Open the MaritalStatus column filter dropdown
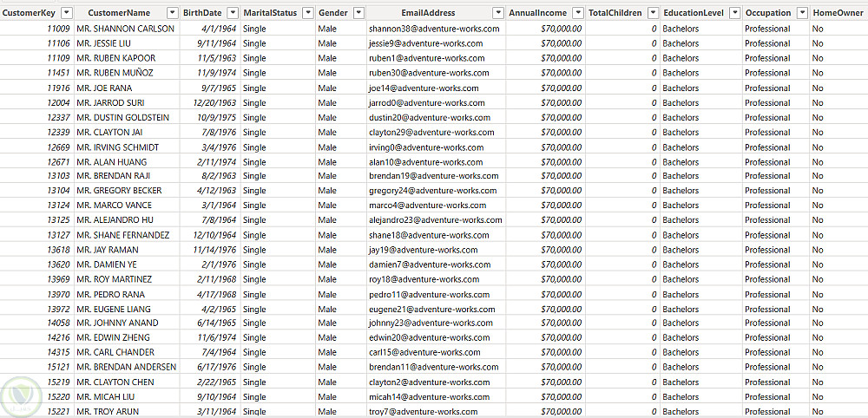 point(308,13)
